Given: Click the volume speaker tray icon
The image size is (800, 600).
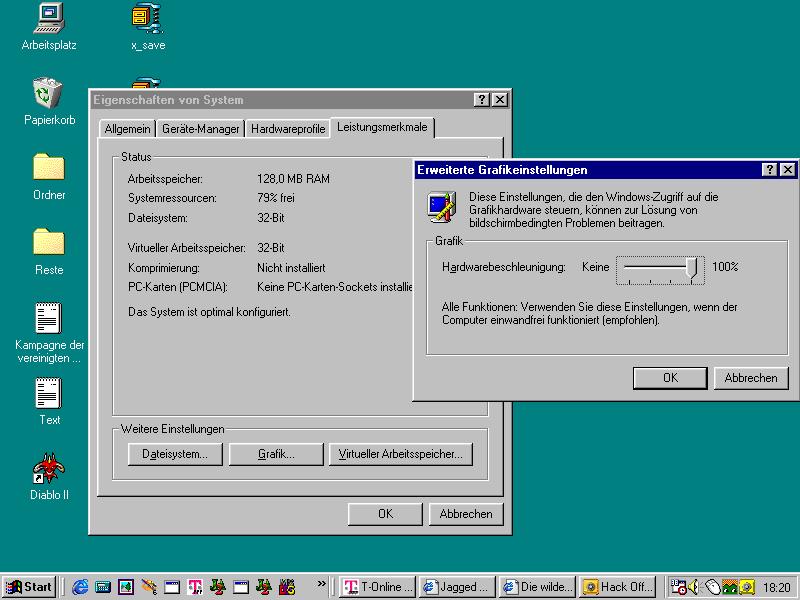Looking at the screenshot, I should pos(695,587).
